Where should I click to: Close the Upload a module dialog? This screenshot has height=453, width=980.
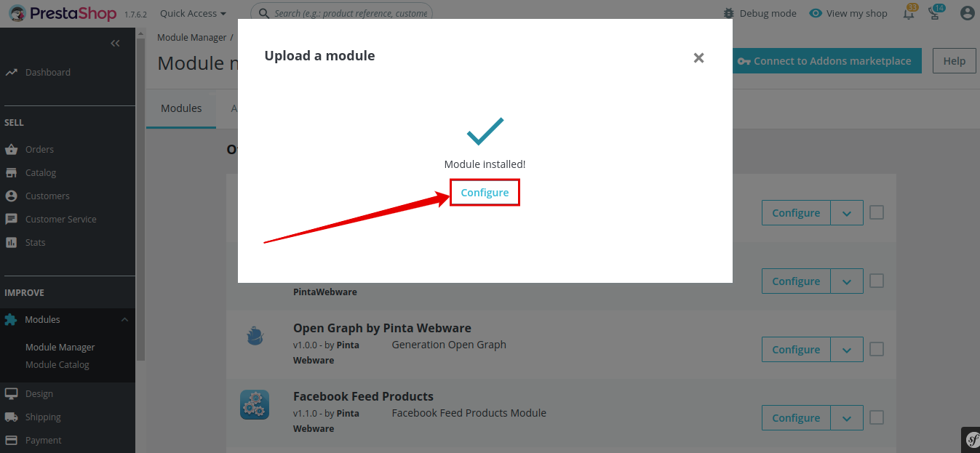[698, 58]
